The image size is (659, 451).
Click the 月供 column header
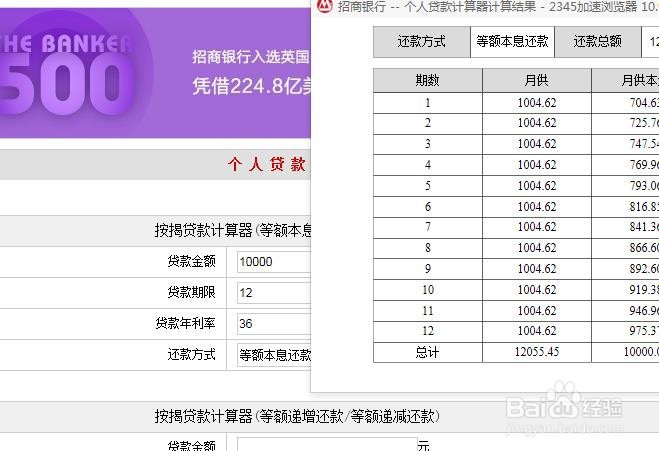pyautogui.click(x=537, y=80)
